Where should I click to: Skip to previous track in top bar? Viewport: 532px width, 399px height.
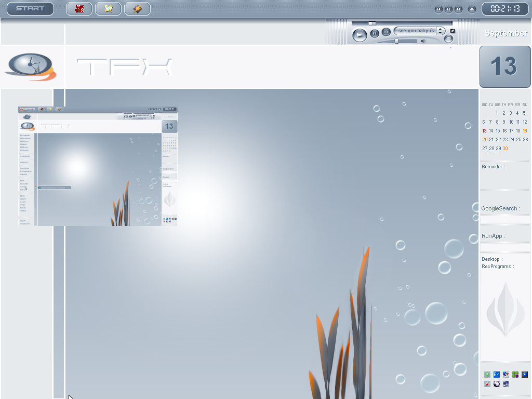(438, 9)
